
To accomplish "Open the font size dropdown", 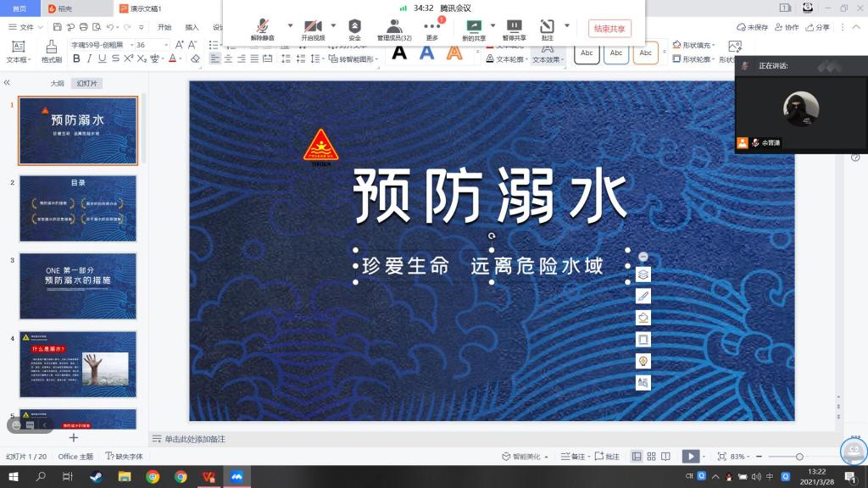I will [x=165, y=45].
